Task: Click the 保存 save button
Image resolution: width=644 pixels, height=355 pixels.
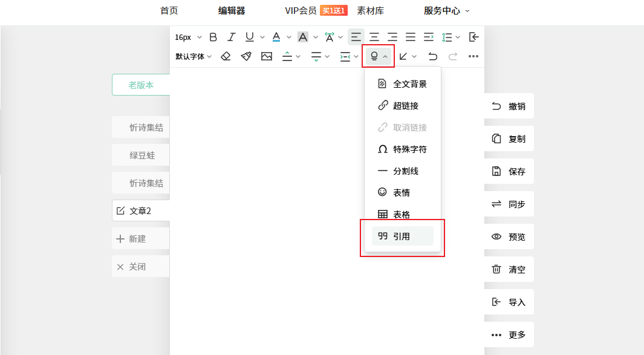Action: 509,171
